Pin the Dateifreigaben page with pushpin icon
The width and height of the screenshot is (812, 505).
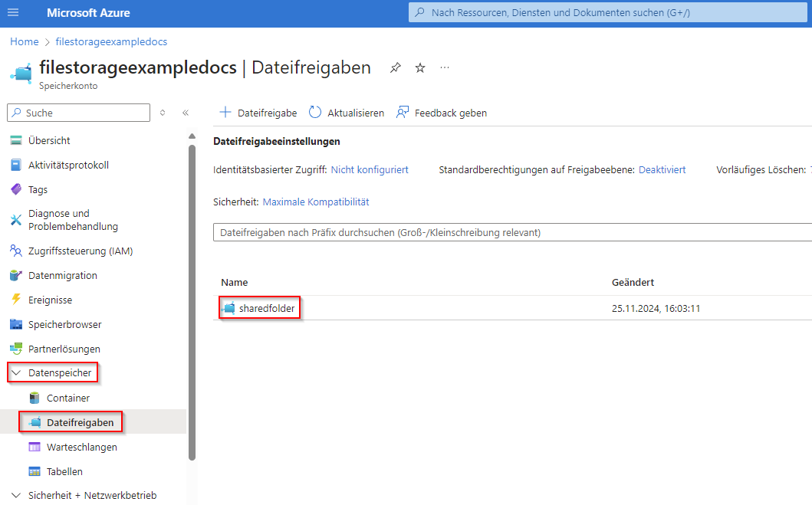tap(395, 68)
